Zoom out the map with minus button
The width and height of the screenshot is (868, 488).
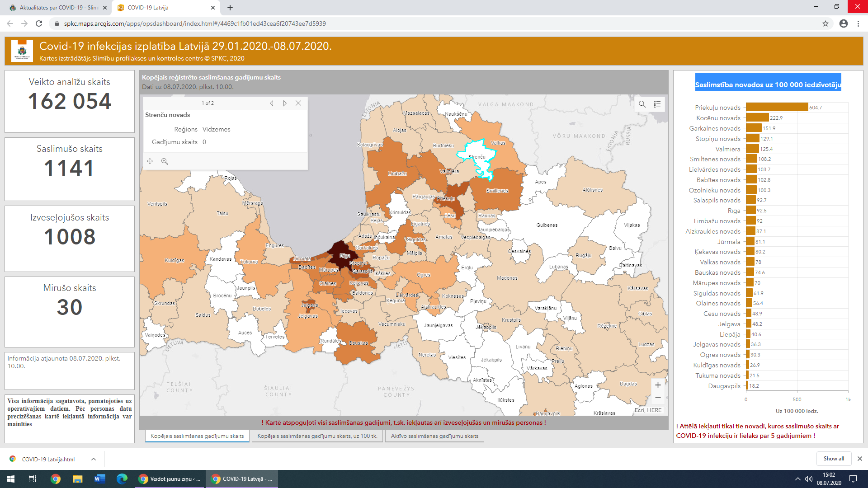[x=658, y=398]
